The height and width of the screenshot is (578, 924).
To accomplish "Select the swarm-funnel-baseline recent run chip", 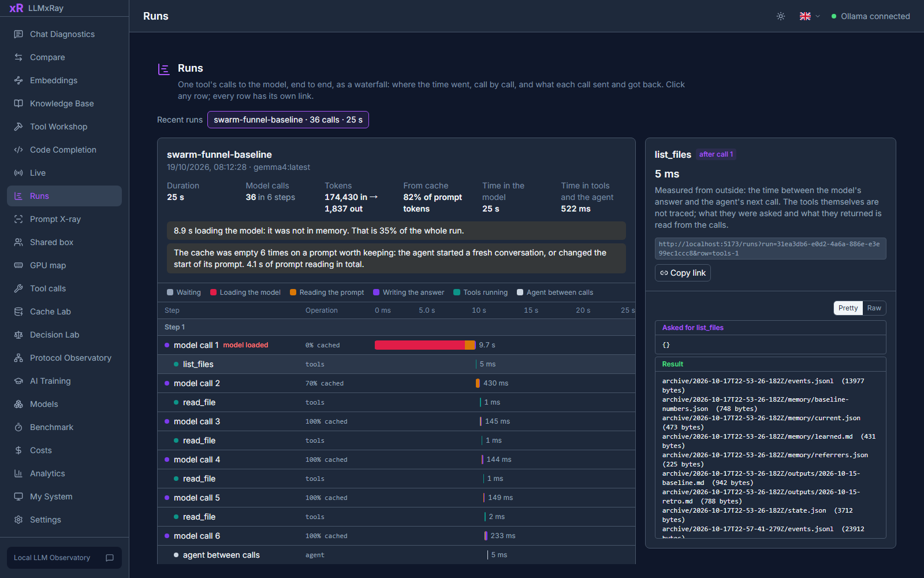I will [288, 120].
